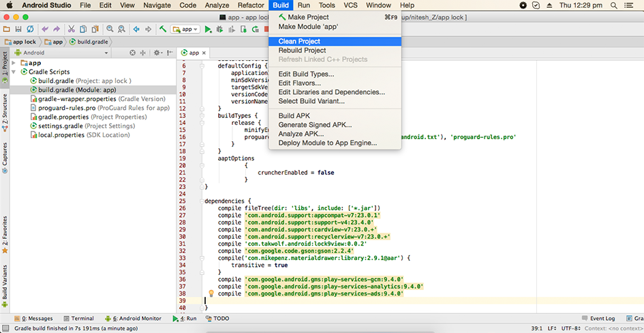Collapse the Gradle Scripts tree node
644x333 pixels.
point(14,72)
